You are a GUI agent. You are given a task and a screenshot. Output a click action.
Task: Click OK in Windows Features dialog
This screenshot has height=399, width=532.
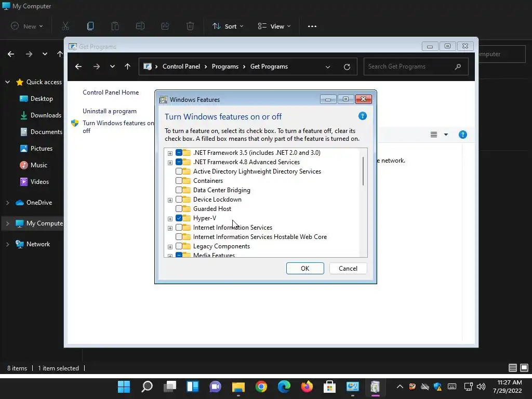305,269
